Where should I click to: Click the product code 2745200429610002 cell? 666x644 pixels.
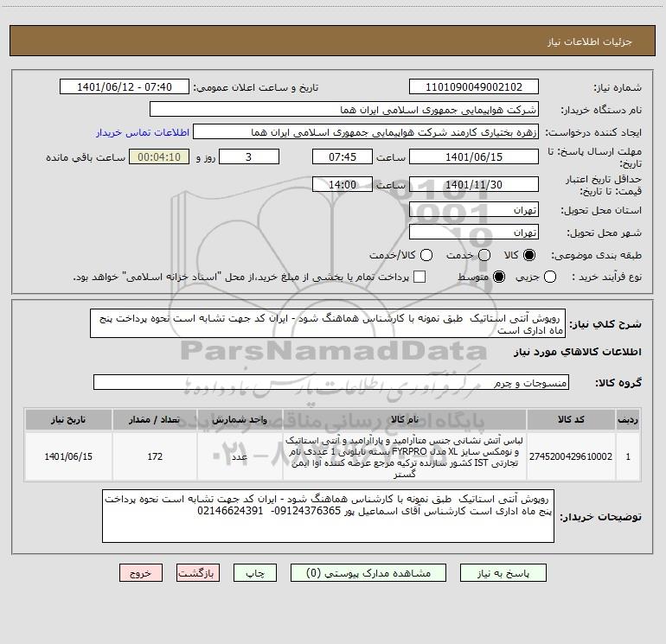571,456
